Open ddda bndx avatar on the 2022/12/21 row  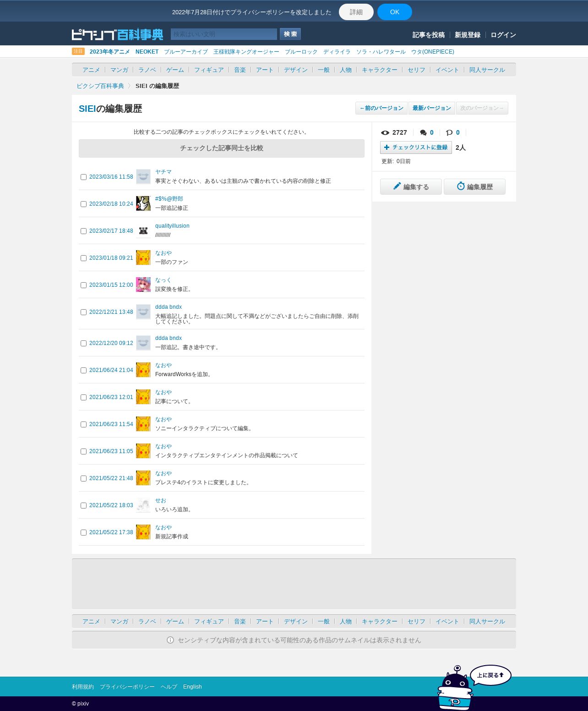point(143,312)
